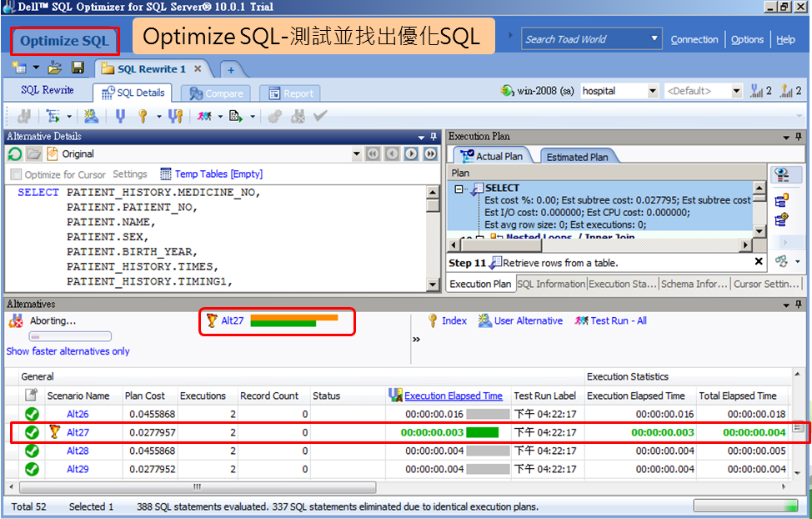Image resolution: width=812 pixels, height=519 pixels.
Task: Click the Temp Tables [Empty] link
Action: point(218,174)
